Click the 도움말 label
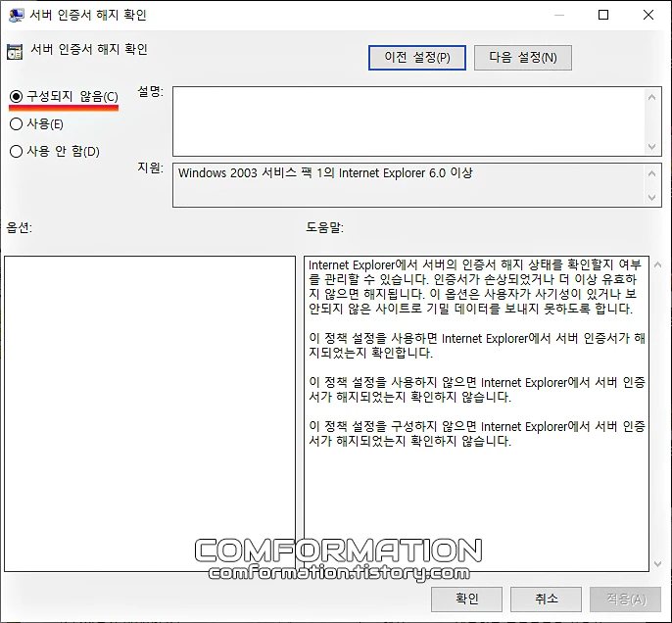This screenshot has width=672, height=623. pos(324,227)
